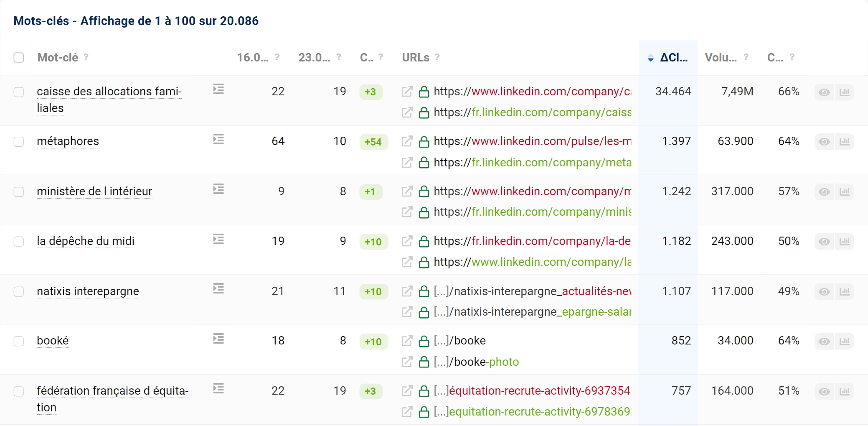Check the box for caisse des allocations familiales
The height and width of the screenshot is (426, 868).
19,92
